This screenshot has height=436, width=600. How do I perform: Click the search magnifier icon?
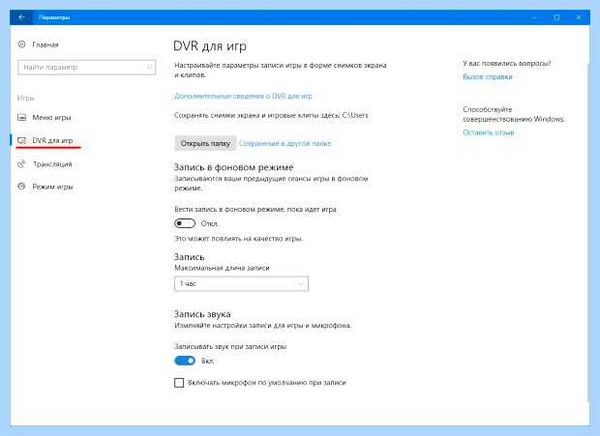point(150,67)
